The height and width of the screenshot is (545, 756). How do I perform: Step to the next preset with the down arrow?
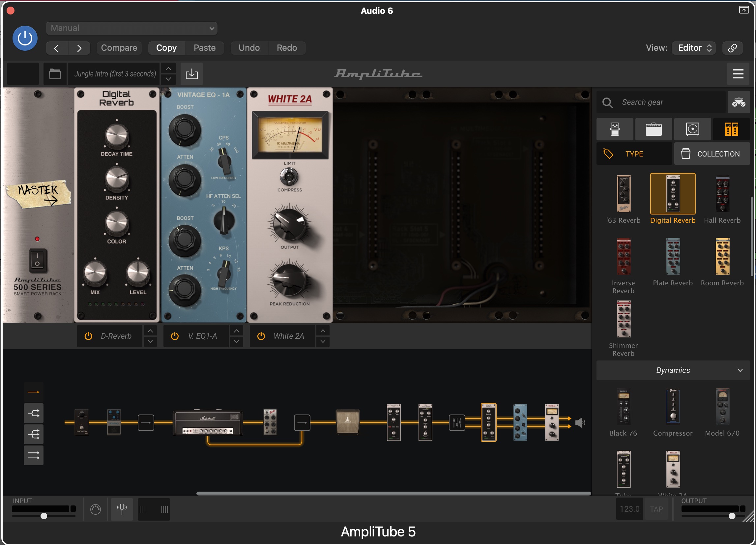(x=168, y=79)
